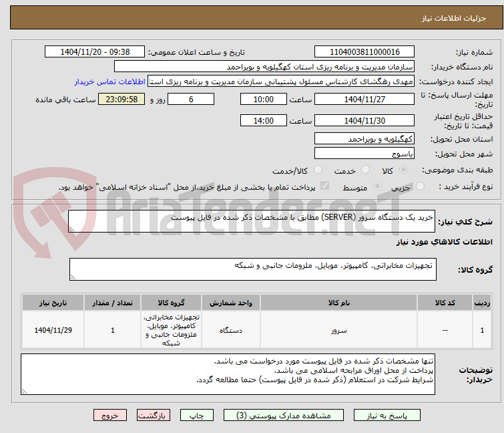Screen dimensions: 504x433
Task: Click resize handle of goods group box
Action: [x=73, y=277]
